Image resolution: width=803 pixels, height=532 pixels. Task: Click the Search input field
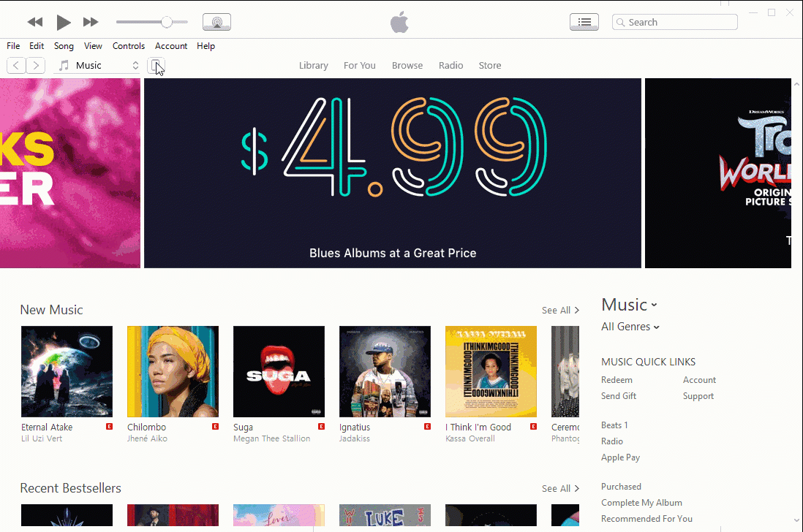point(674,22)
